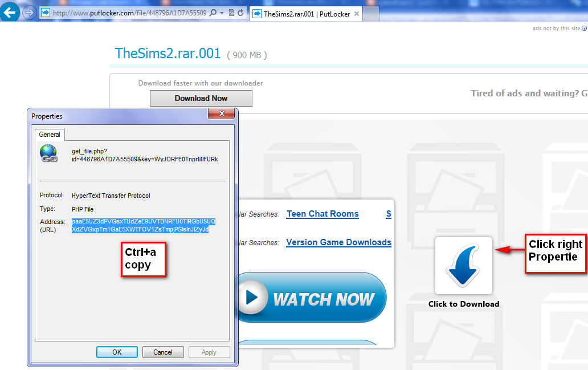Click the Back navigation arrow
Screen dimensions: 588x370
click(11, 11)
